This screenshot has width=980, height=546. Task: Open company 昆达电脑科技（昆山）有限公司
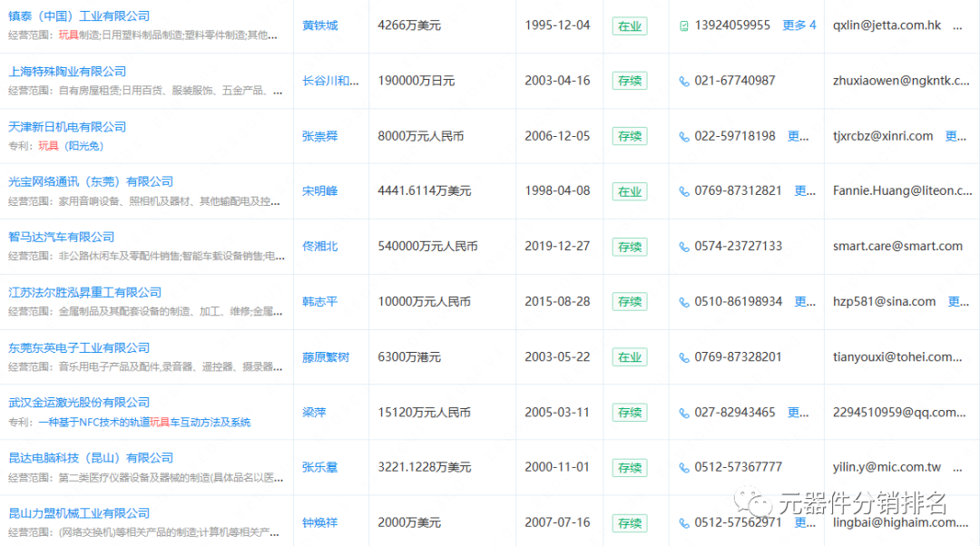[x=91, y=458]
